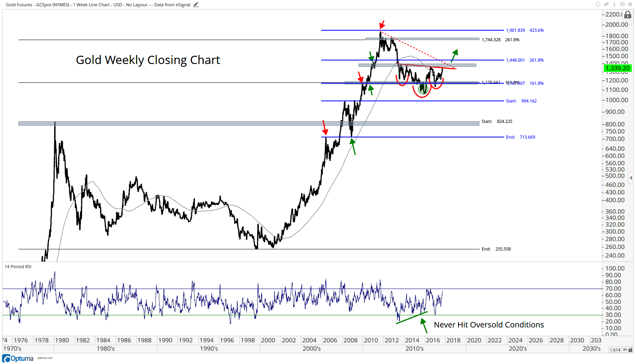Click the 1990's decade label
The width and height of the screenshot is (636, 364).
(x=209, y=349)
